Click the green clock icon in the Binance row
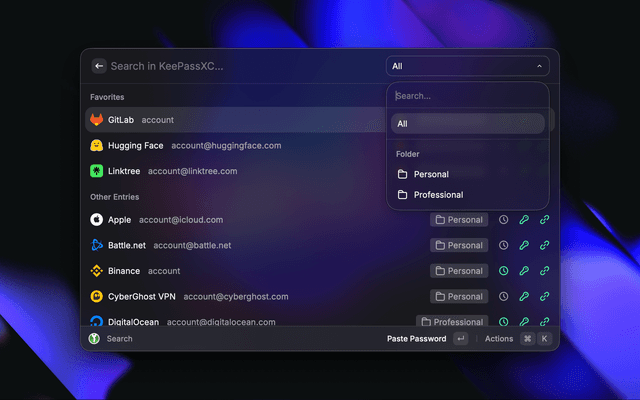Viewport: 640px width, 400px height. point(504,271)
